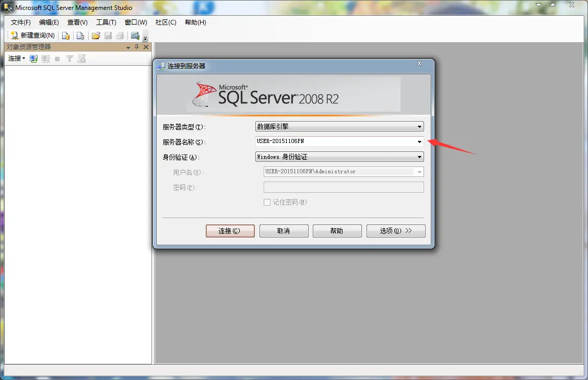Click the Object Explorer refresh script icon
This screenshot has width=588, height=380.
click(x=82, y=59)
